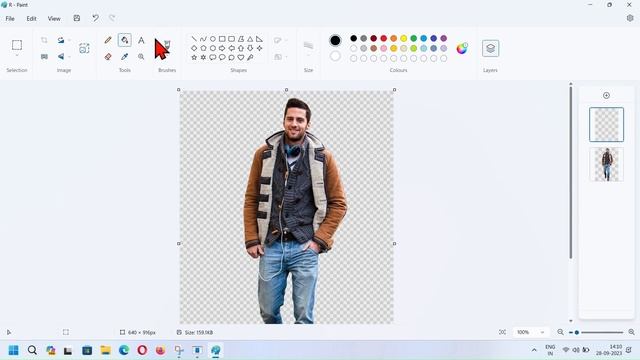Activate the Colour 2 white circle
The image size is (640, 360).
pyautogui.click(x=335, y=56)
